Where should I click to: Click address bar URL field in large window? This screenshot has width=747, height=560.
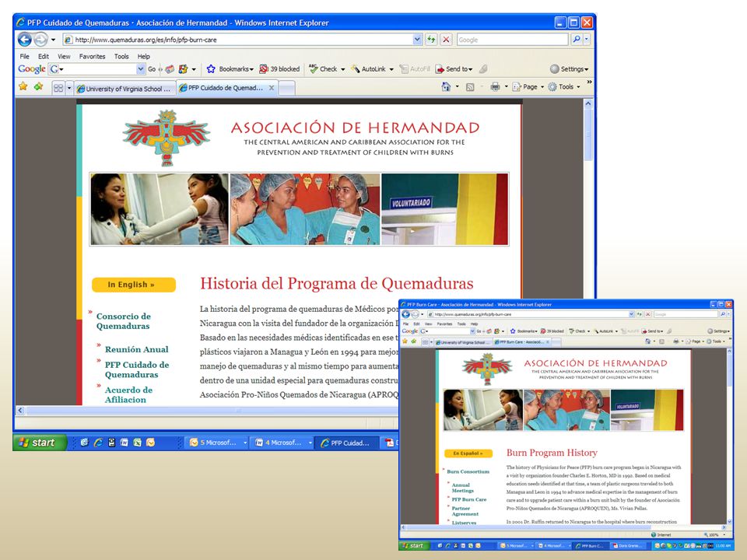tap(238, 40)
